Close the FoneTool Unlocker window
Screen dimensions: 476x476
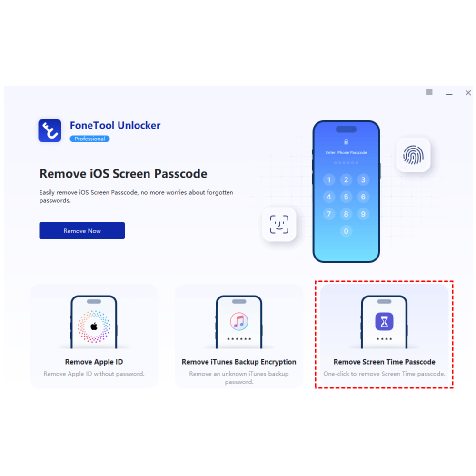coord(468,93)
